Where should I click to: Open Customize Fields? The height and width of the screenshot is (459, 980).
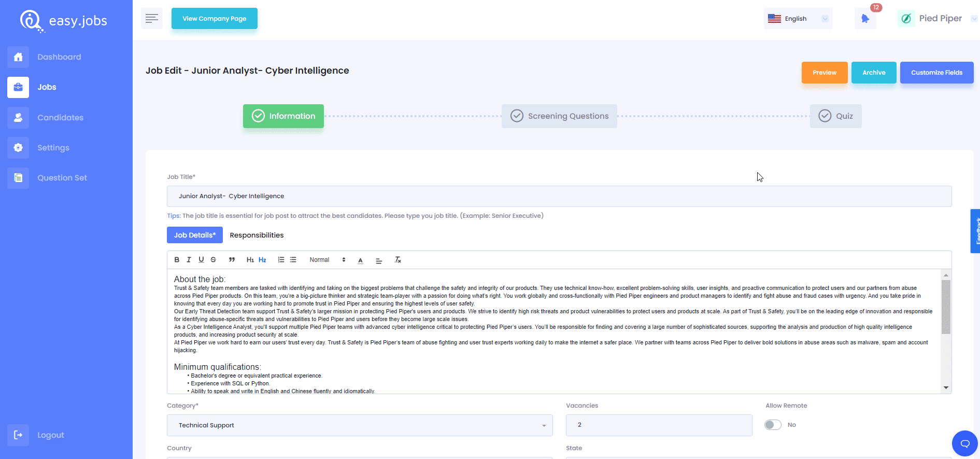coord(937,73)
